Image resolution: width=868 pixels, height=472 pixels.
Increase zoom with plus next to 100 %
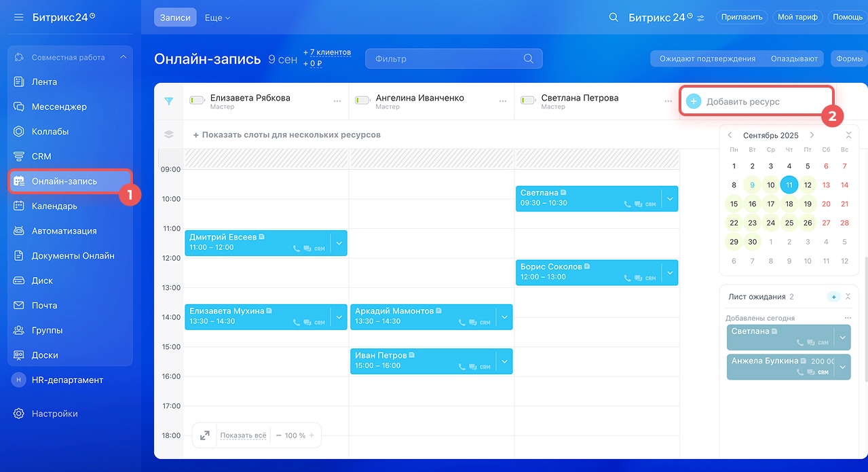(312, 435)
